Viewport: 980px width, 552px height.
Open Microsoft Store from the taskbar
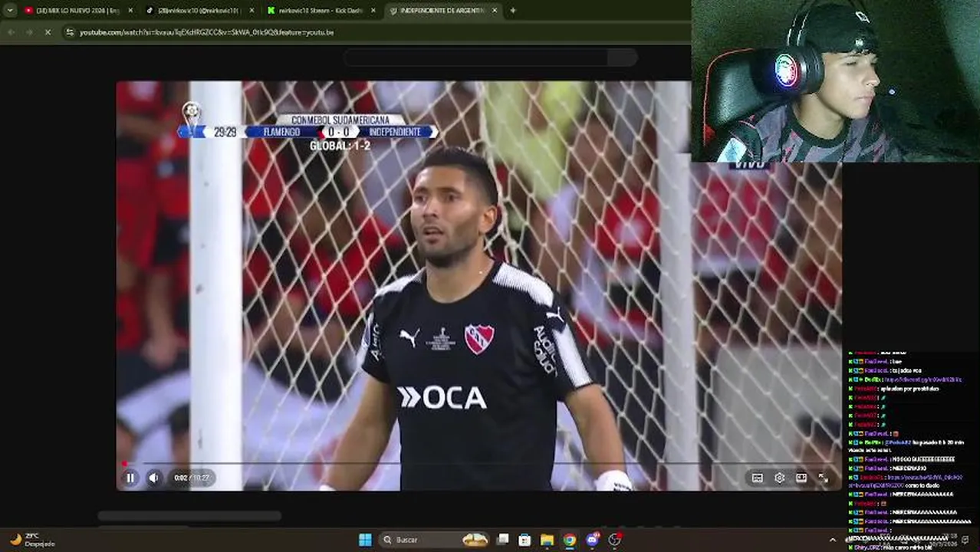click(x=525, y=540)
